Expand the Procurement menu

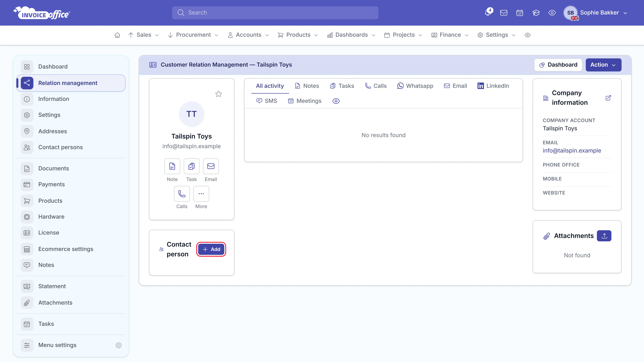pos(193,35)
